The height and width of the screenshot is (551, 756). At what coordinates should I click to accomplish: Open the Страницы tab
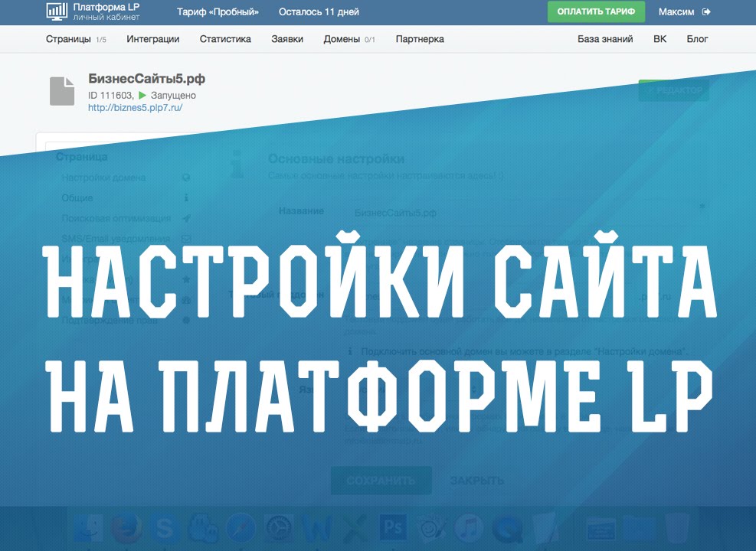(68, 39)
